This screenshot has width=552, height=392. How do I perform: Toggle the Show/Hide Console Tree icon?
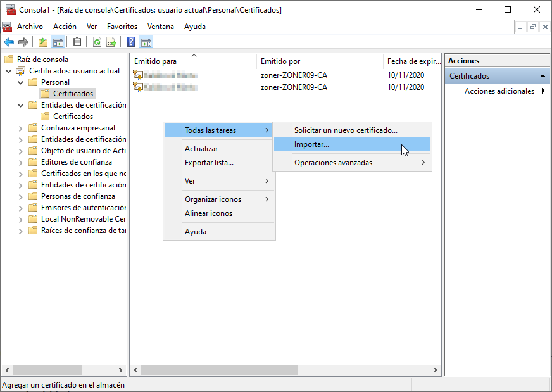point(58,42)
